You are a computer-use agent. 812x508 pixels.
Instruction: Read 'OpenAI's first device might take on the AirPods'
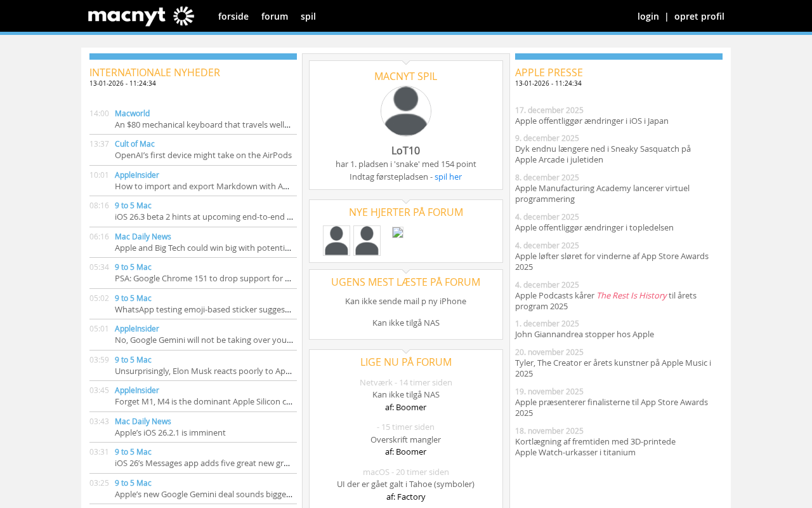click(203, 155)
